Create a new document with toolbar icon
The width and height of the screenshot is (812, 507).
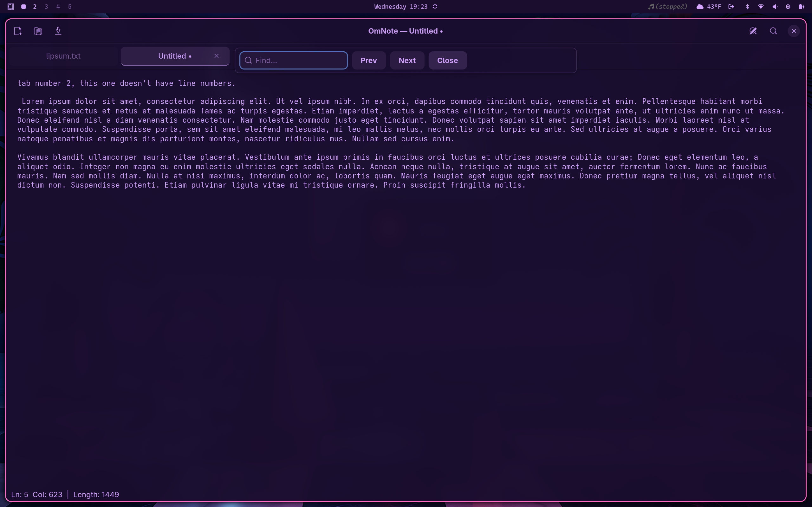(x=18, y=31)
